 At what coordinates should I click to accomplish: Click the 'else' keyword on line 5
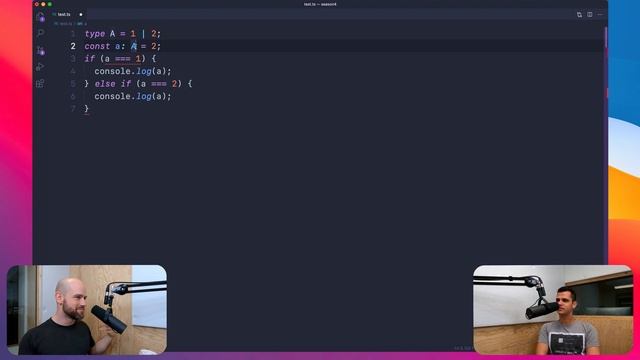coord(105,84)
